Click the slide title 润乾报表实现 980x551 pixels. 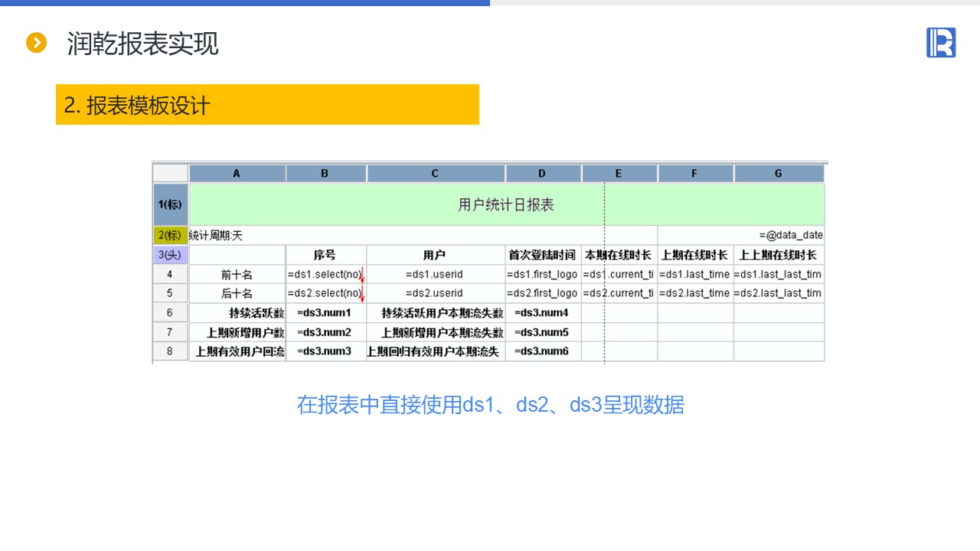(x=143, y=44)
